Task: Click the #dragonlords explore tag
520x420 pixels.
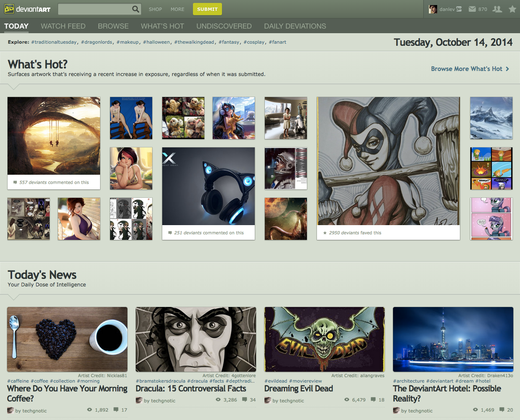Action: [x=96, y=42]
